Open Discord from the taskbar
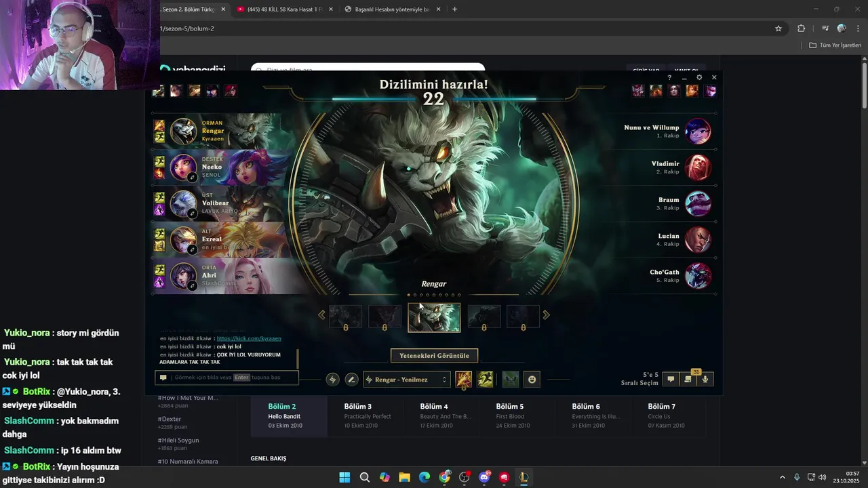The height and width of the screenshot is (488, 868). coord(484,477)
